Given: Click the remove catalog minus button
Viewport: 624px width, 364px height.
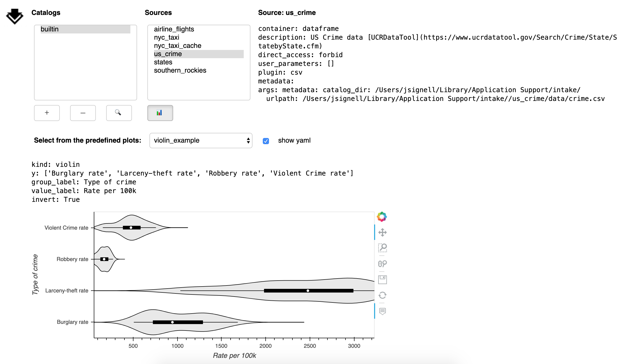Looking at the screenshot, I should [83, 113].
